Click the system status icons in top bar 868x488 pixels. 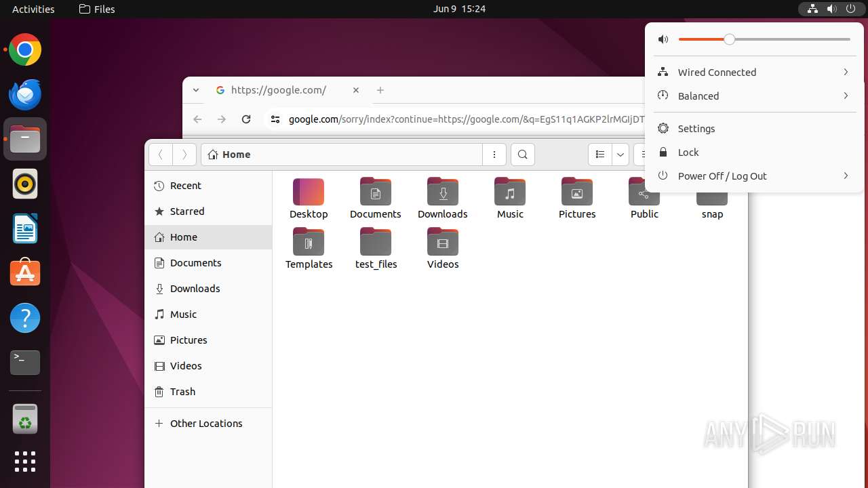[831, 9]
